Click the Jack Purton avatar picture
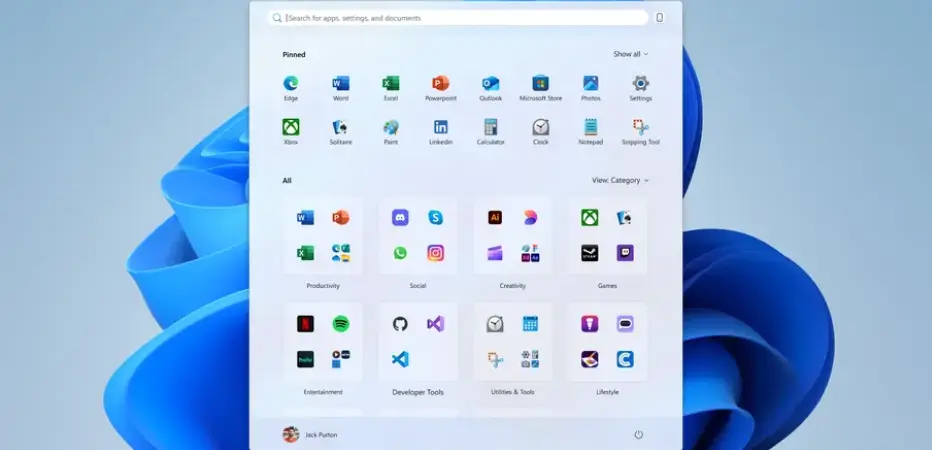The width and height of the screenshot is (932, 450). tap(291, 435)
